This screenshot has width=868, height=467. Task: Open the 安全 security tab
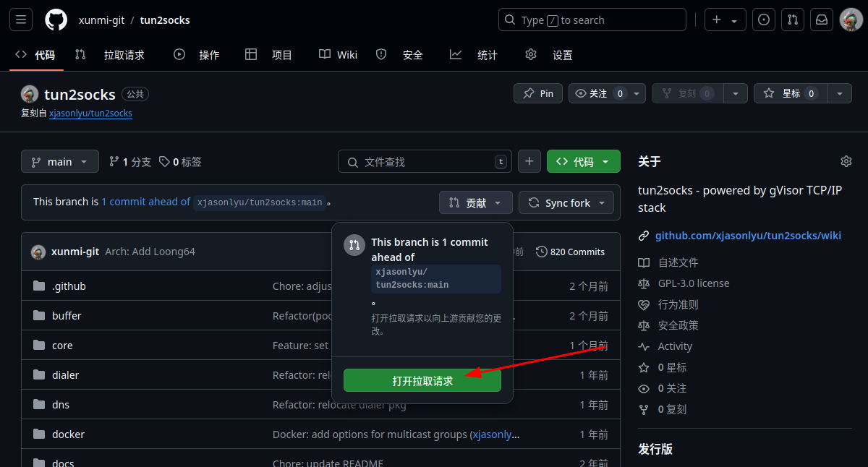[400, 55]
